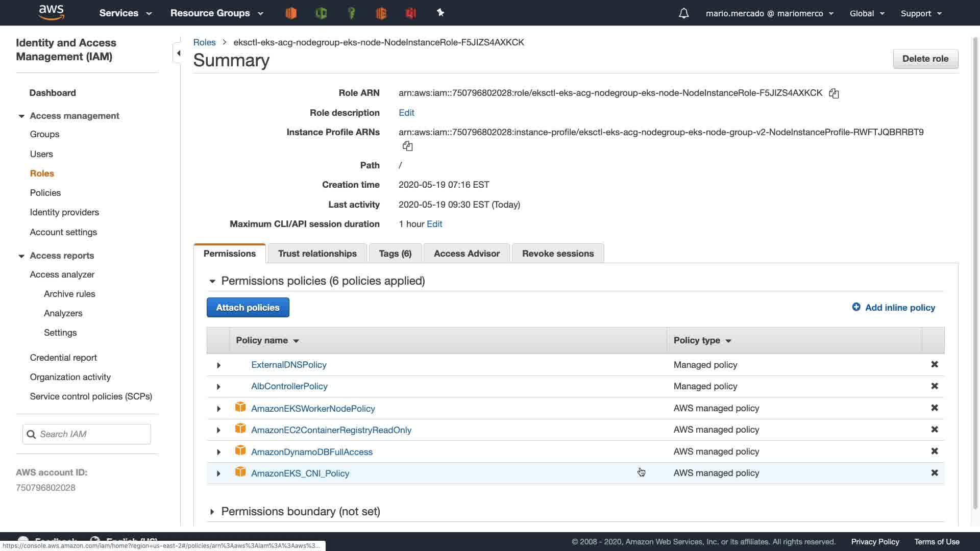Expand the Permissions boundary section
Image resolution: width=980 pixels, height=551 pixels.
pos(212,512)
